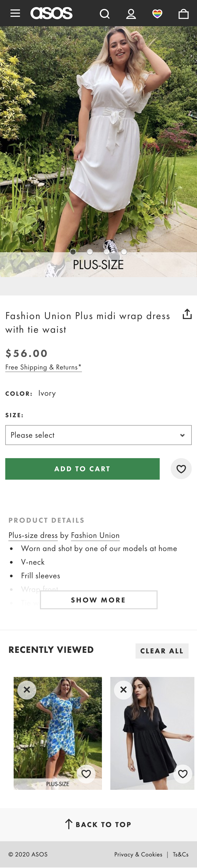197x868 pixels.
Task: Click the rainbow heart Pride icon
Action: tap(157, 13)
